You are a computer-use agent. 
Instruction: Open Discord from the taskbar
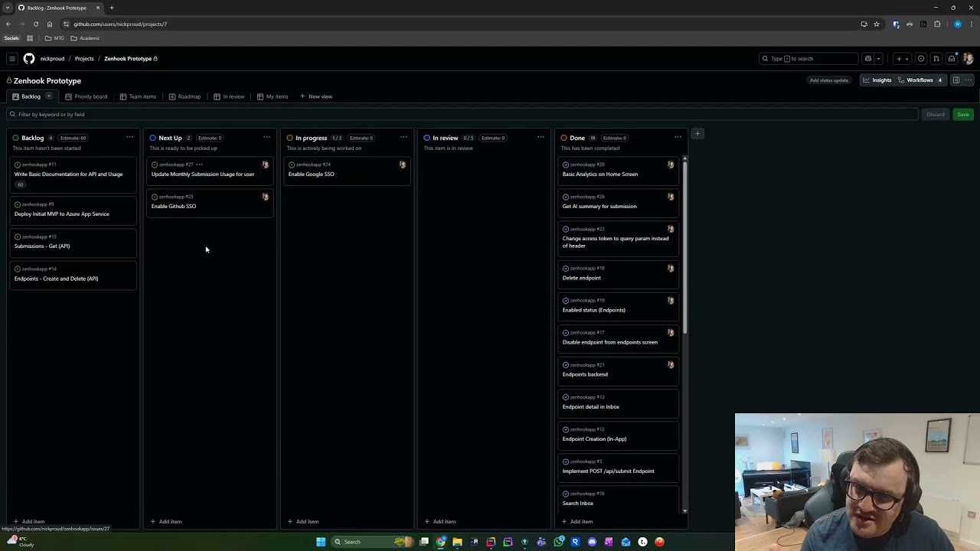592,542
